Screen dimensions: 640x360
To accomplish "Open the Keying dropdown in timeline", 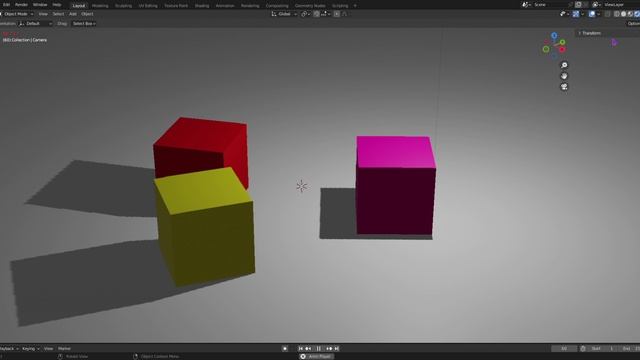I will point(31,349).
